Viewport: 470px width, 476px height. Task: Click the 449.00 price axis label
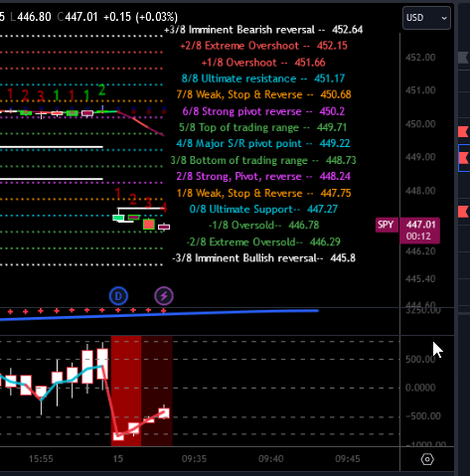(x=420, y=157)
